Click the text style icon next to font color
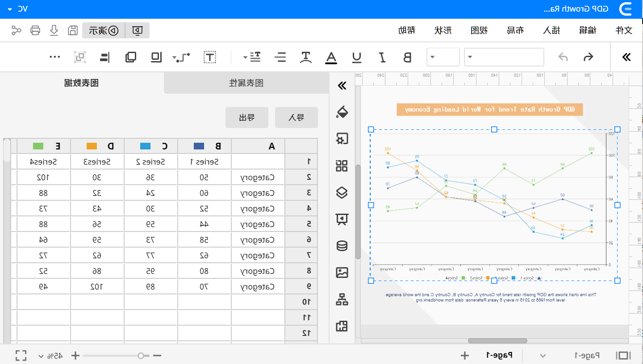Screen dimensions: 643x364 (305, 57)
